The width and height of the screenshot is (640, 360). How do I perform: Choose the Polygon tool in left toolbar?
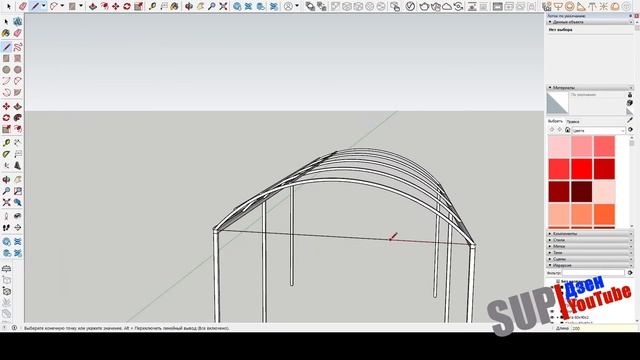click(x=18, y=70)
